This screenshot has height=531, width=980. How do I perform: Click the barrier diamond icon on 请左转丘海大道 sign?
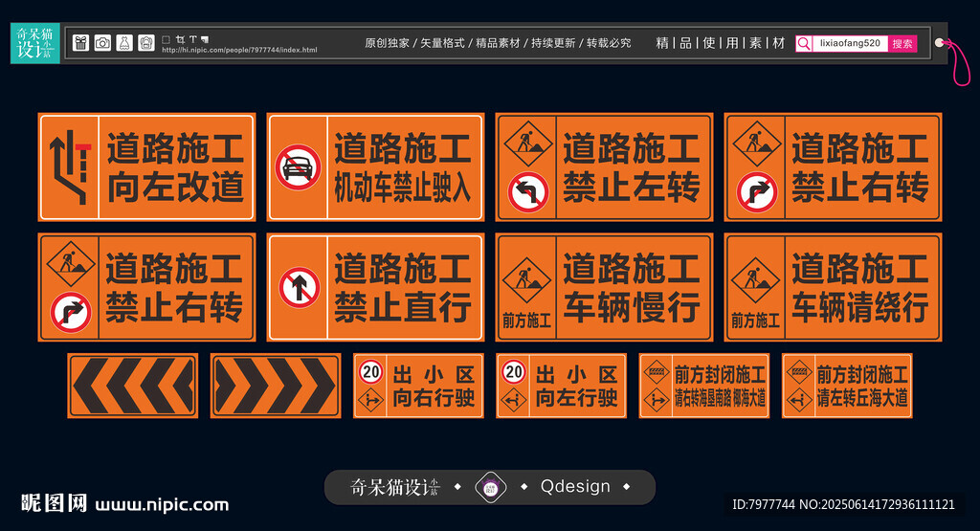pyautogui.click(x=799, y=372)
